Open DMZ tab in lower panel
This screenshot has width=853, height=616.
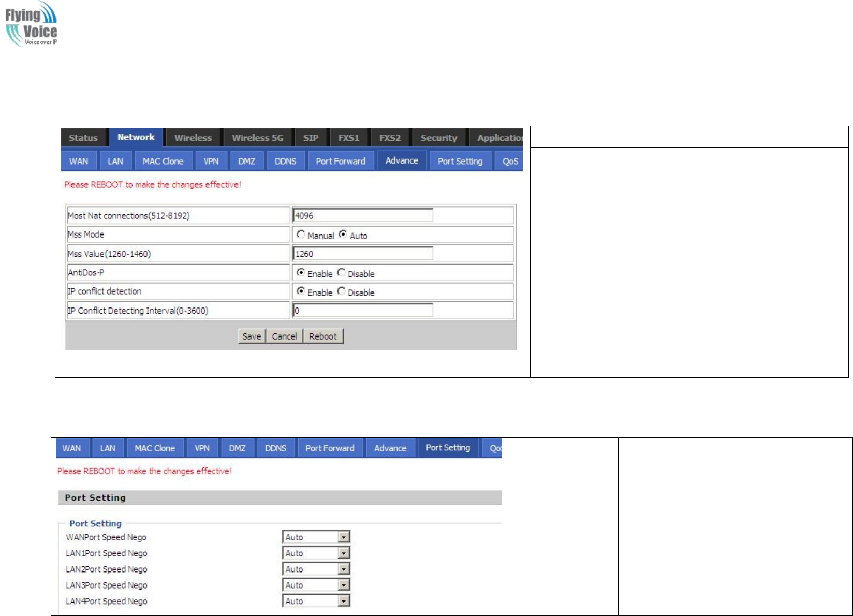point(237,448)
